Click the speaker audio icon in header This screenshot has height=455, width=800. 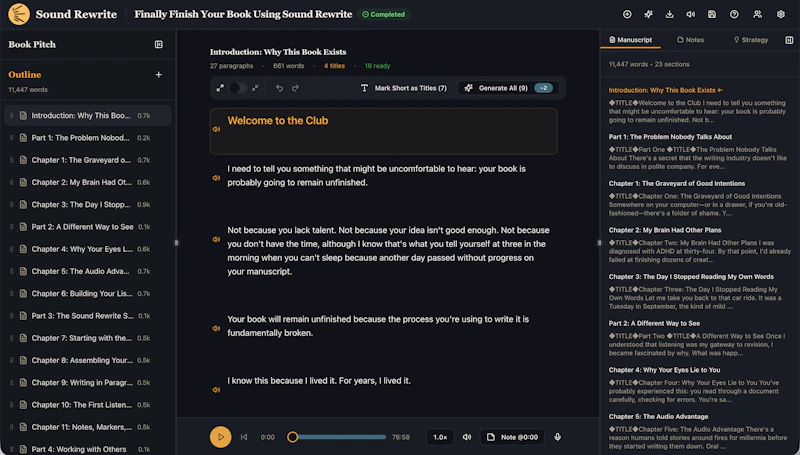point(690,14)
